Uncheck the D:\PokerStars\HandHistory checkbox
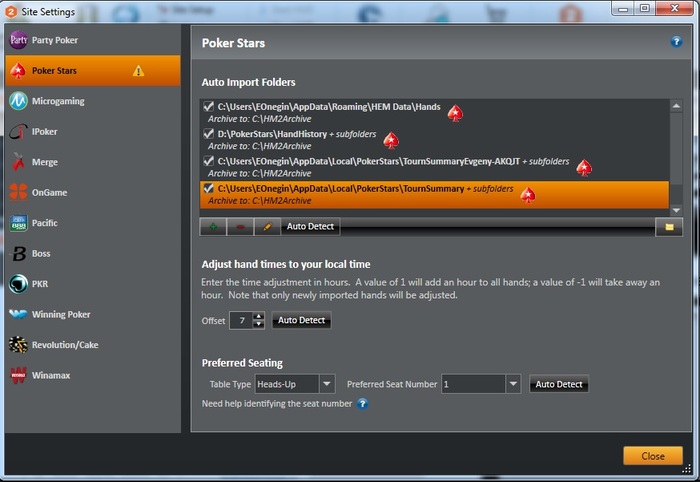Image resolution: width=700 pixels, height=482 pixels. point(208,133)
